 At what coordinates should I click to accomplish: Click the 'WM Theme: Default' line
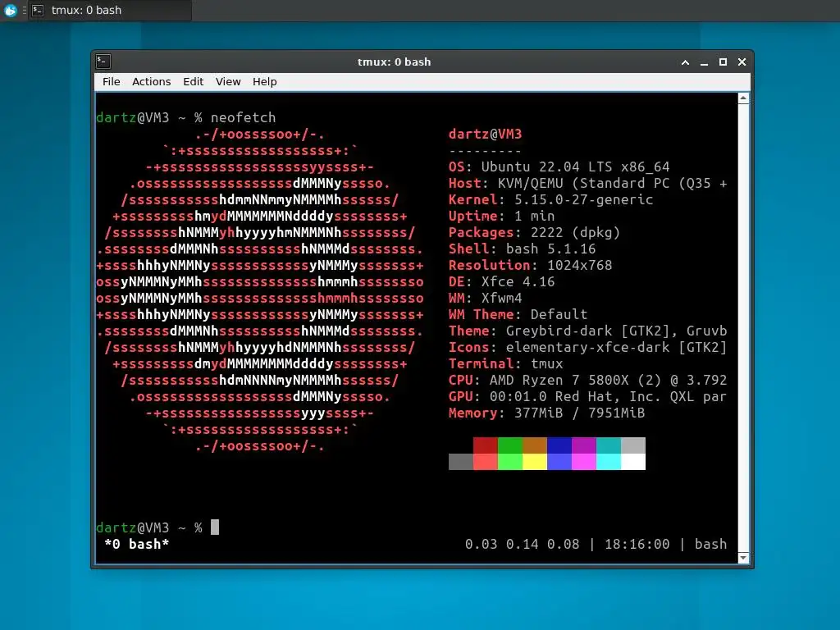pyautogui.click(x=518, y=314)
